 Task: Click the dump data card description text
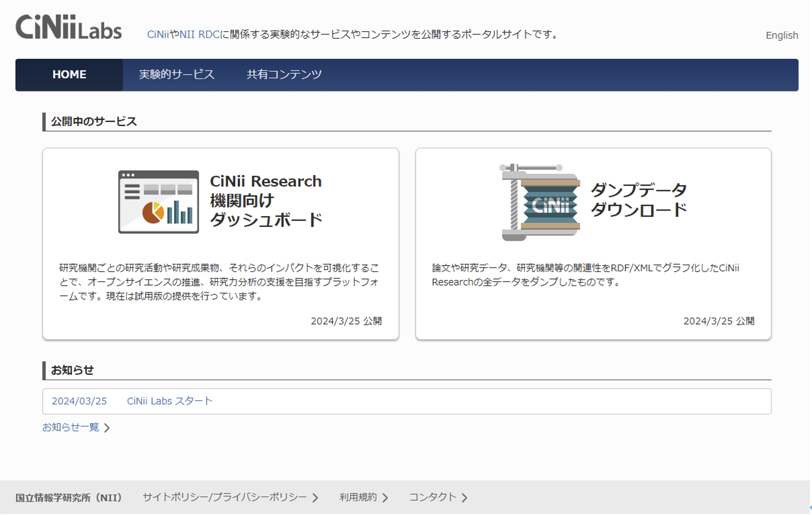click(585, 275)
